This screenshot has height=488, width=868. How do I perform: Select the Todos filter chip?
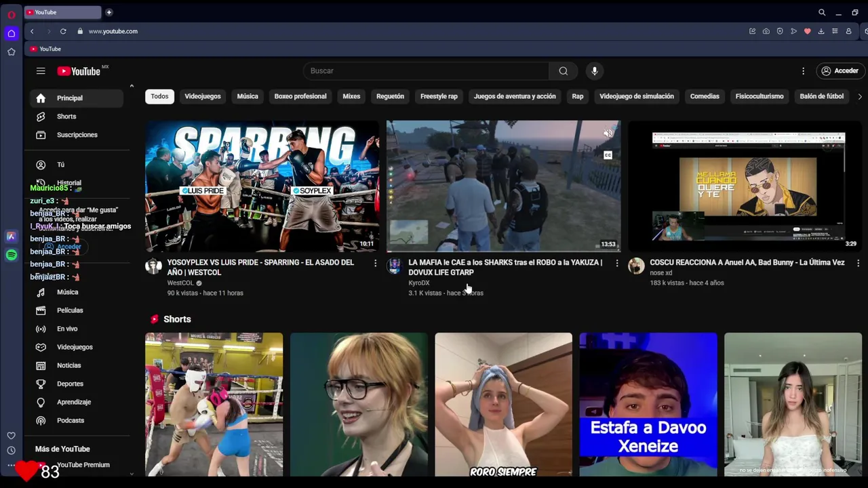[159, 96]
